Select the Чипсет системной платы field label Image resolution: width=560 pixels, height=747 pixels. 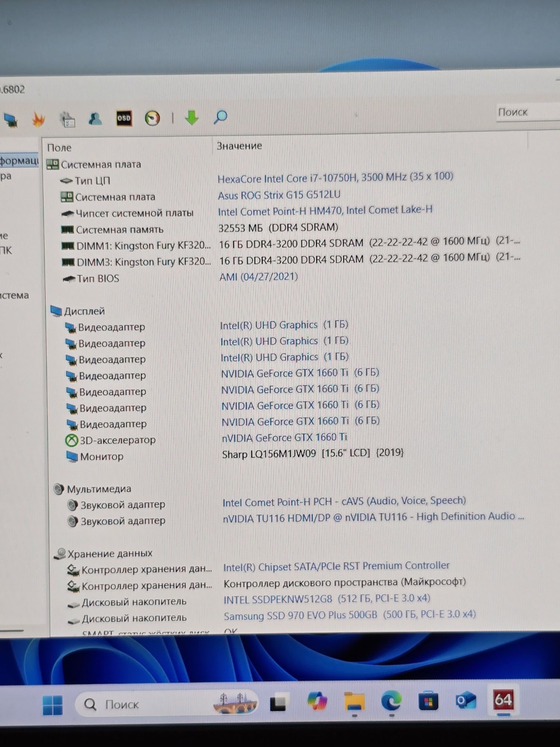point(135,213)
